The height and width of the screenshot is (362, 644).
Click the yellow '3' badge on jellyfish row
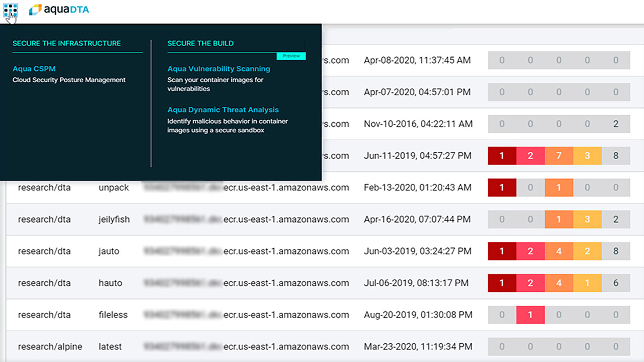tap(587, 219)
